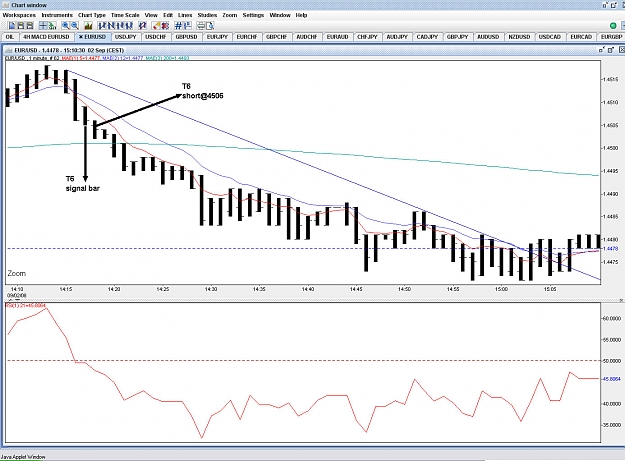625x461 pixels.
Task: Click the 14:30 time axis label
Action: [x=211, y=289]
